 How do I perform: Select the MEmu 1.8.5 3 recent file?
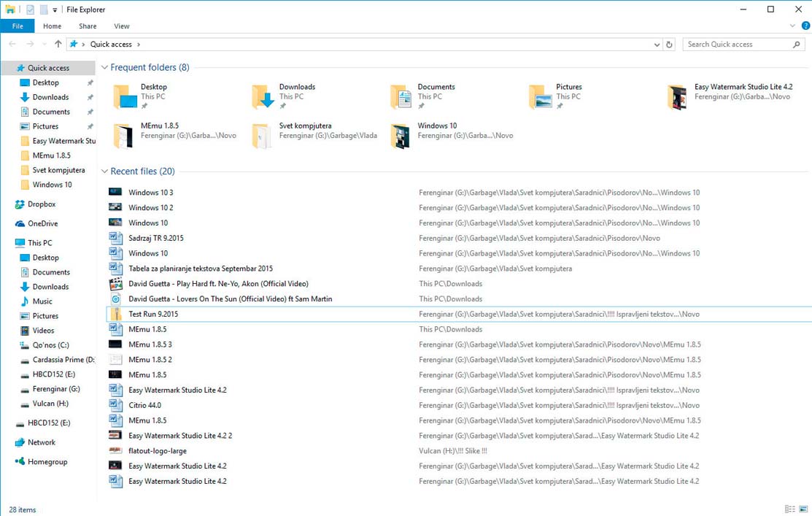(x=150, y=344)
